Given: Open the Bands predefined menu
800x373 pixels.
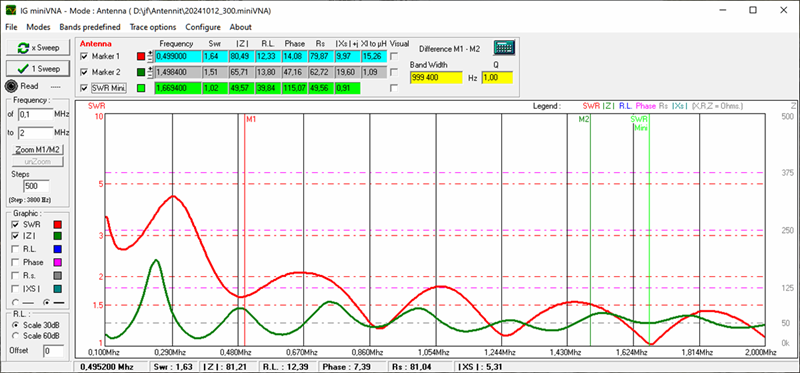Looking at the screenshot, I should [90, 27].
